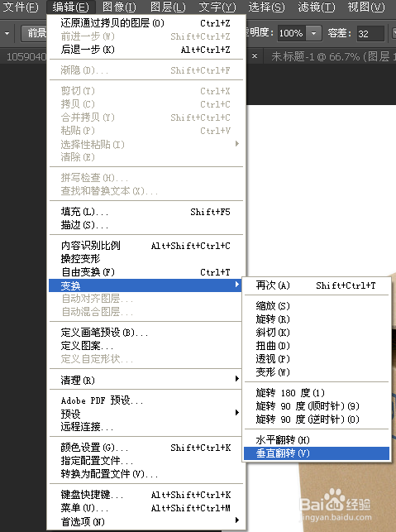The width and height of the screenshot is (396, 532).
Task: Open the 文字(Y) menu
Action: (x=217, y=7)
